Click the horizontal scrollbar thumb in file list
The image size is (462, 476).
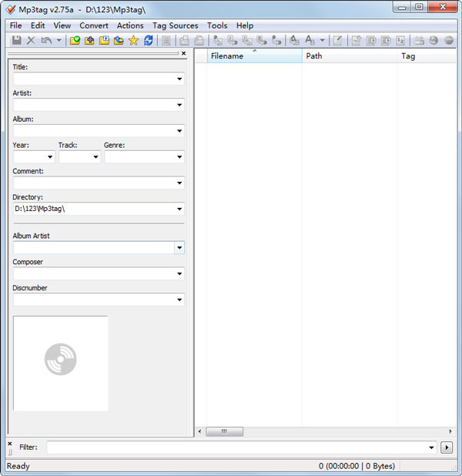[x=224, y=431]
